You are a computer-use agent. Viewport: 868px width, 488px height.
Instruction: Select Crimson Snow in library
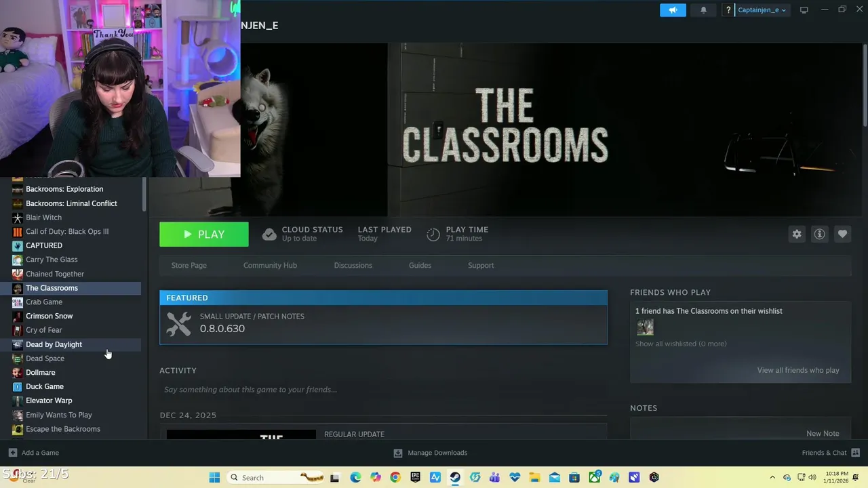tap(71, 316)
